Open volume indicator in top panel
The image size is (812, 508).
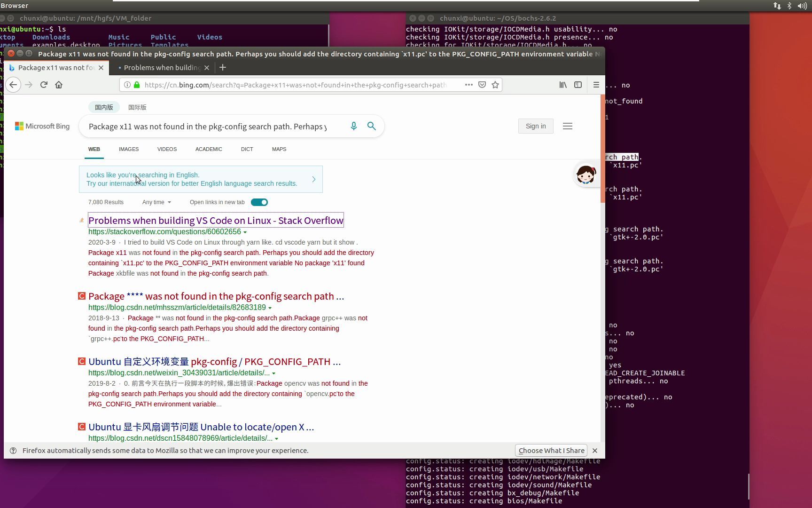click(x=802, y=6)
